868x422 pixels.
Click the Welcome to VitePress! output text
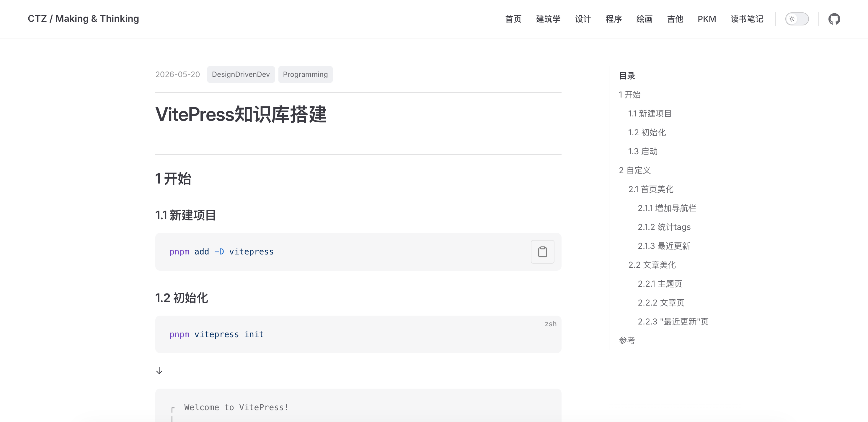[236, 407]
